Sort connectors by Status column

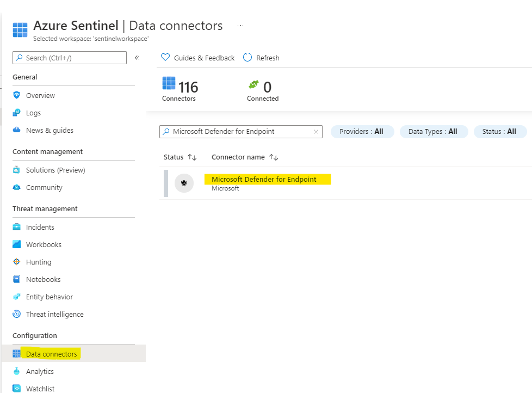(x=180, y=157)
